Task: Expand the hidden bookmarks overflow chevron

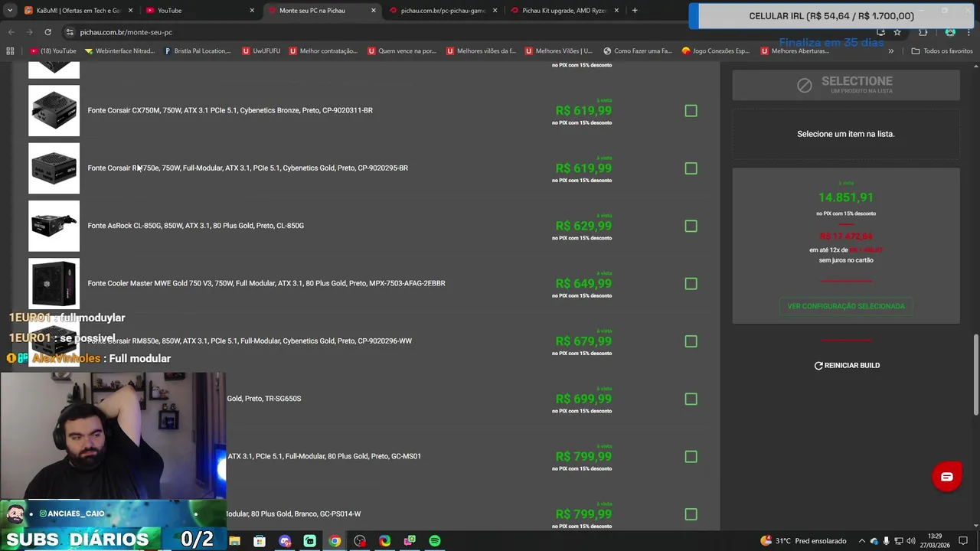Action: coord(890,51)
